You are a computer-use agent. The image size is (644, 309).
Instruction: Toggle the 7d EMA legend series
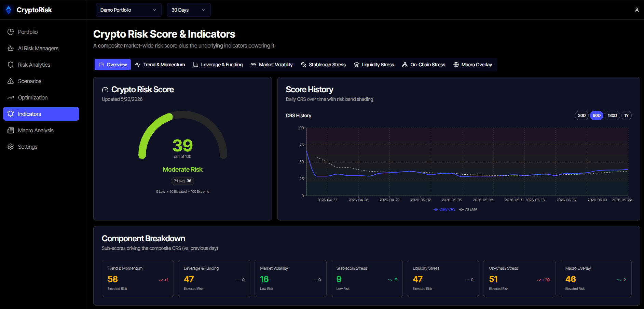coord(468,209)
